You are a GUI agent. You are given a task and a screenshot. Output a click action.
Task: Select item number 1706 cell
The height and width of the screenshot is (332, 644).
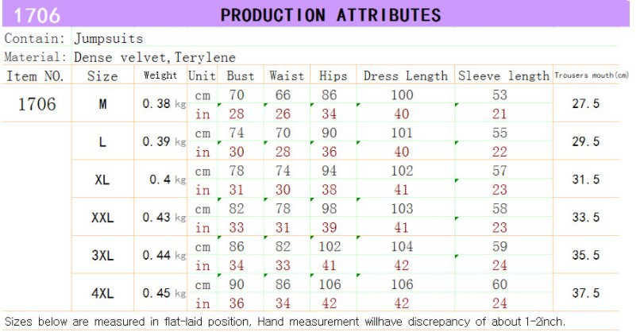point(37,104)
